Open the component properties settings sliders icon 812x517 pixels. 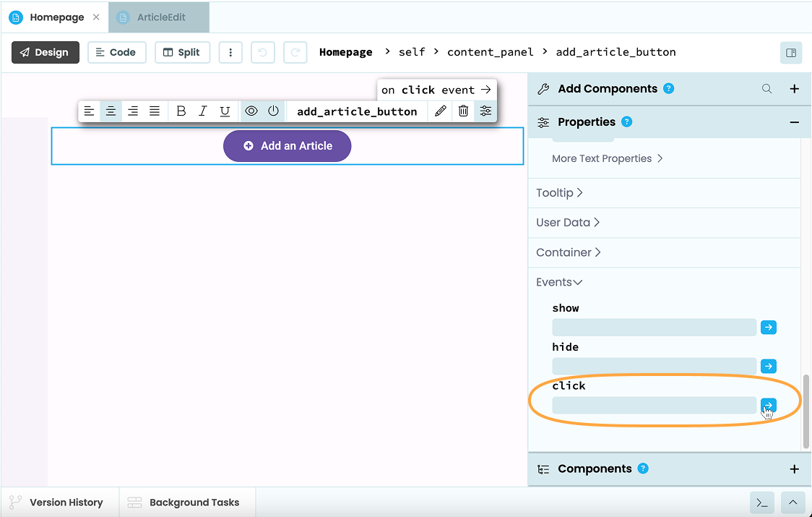tap(485, 111)
